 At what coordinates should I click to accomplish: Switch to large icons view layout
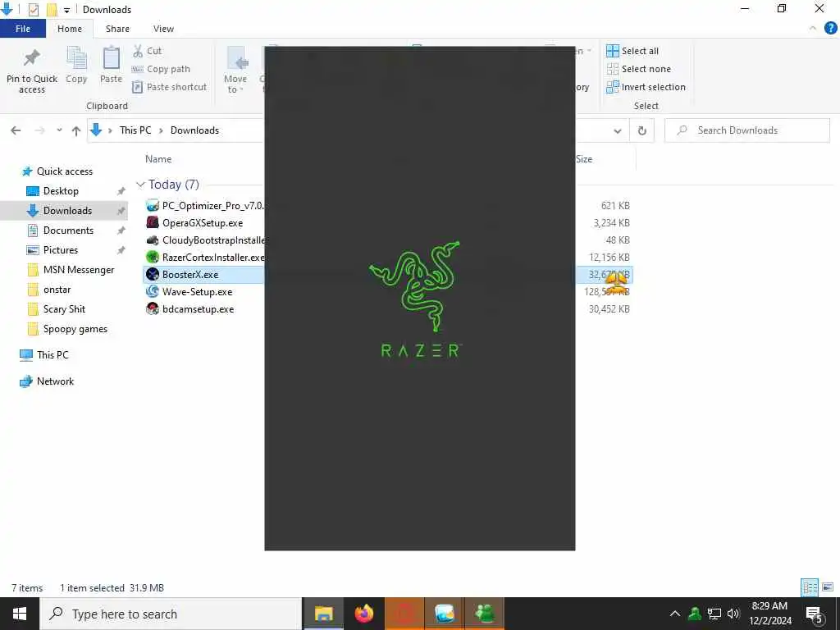coord(828,587)
